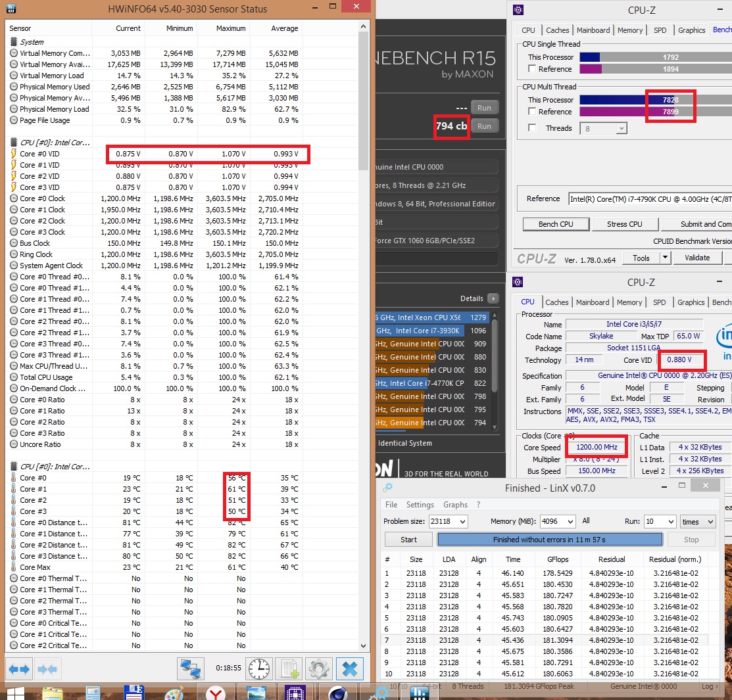
Task: Click LinX Log status bar item
Action: [x=710, y=686]
